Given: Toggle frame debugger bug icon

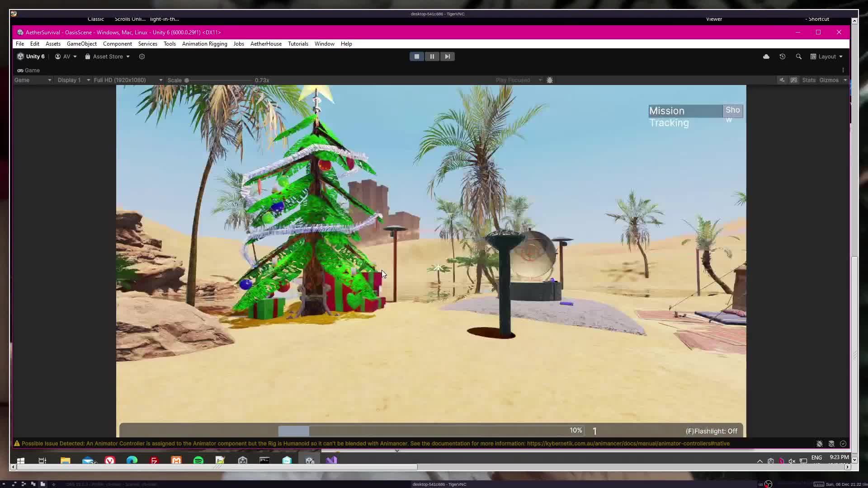Looking at the screenshot, I should (550, 80).
